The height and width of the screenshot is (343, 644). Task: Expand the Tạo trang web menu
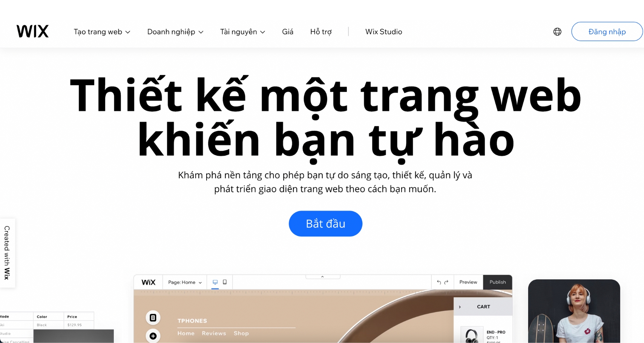pyautogui.click(x=102, y=32)
